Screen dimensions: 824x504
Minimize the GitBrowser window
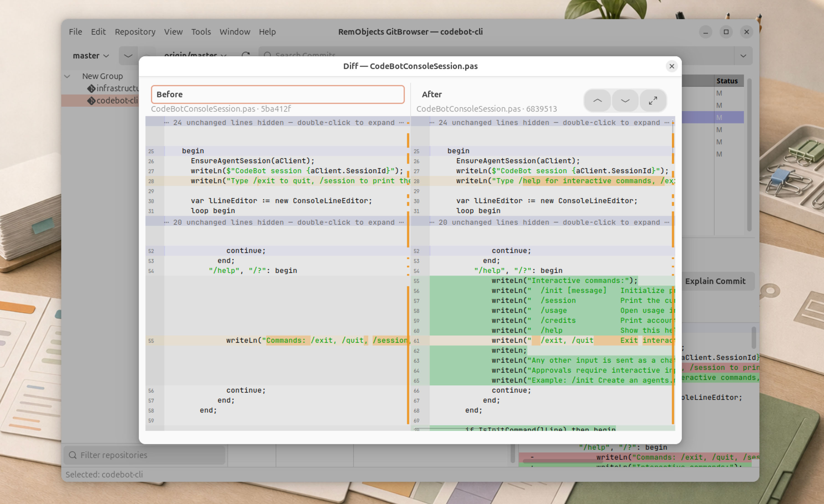(x=705, y=32)
